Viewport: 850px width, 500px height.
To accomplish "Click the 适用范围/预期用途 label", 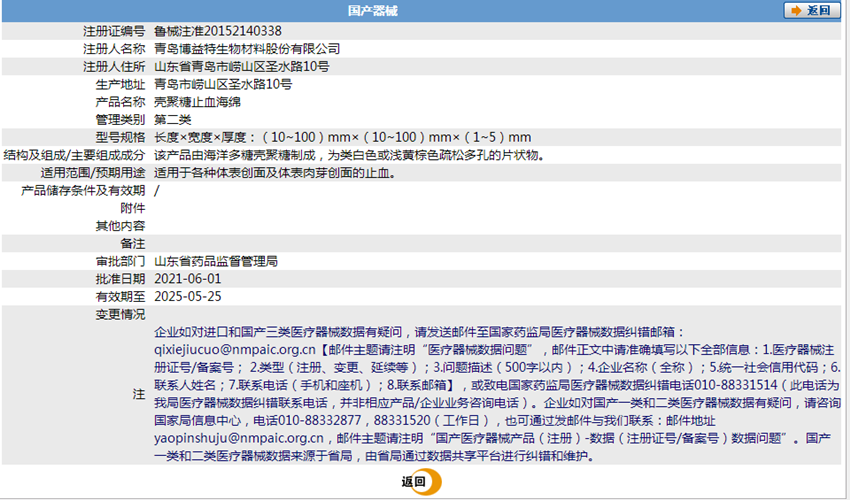I will 93,173.
